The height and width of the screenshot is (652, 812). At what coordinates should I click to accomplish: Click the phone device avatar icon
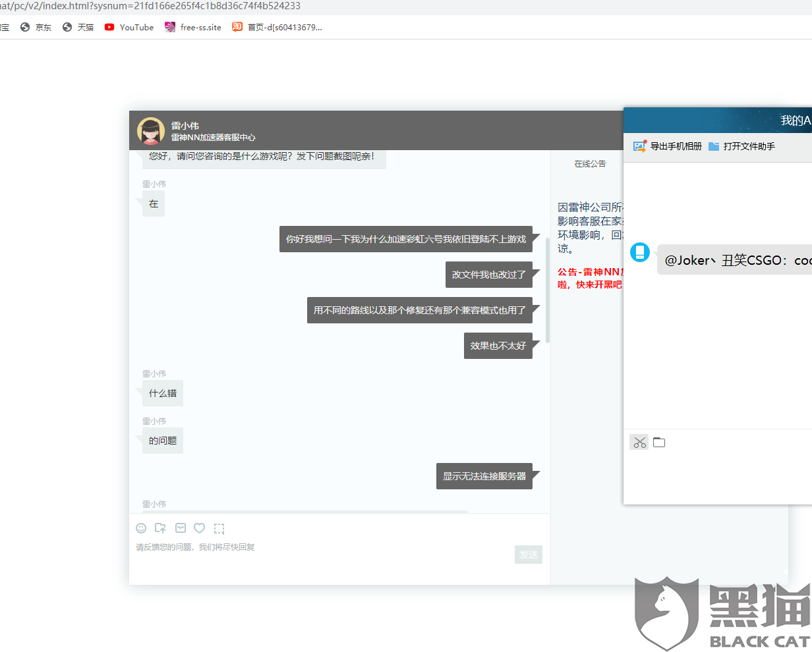pos(640,252)
